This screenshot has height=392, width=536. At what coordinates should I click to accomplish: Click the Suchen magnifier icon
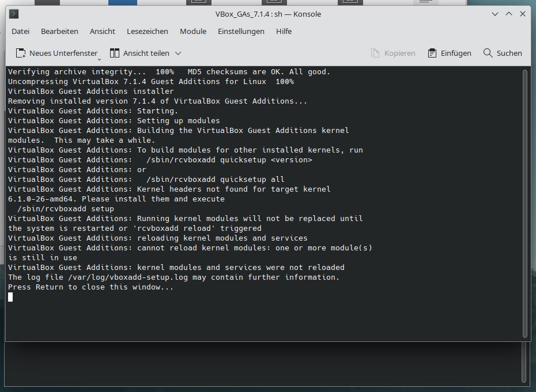(x=488, y=54)
